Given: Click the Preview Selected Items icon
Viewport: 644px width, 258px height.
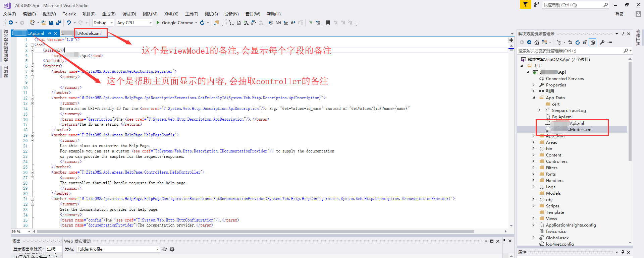Looking at the screenshot, I should [610, 42].
